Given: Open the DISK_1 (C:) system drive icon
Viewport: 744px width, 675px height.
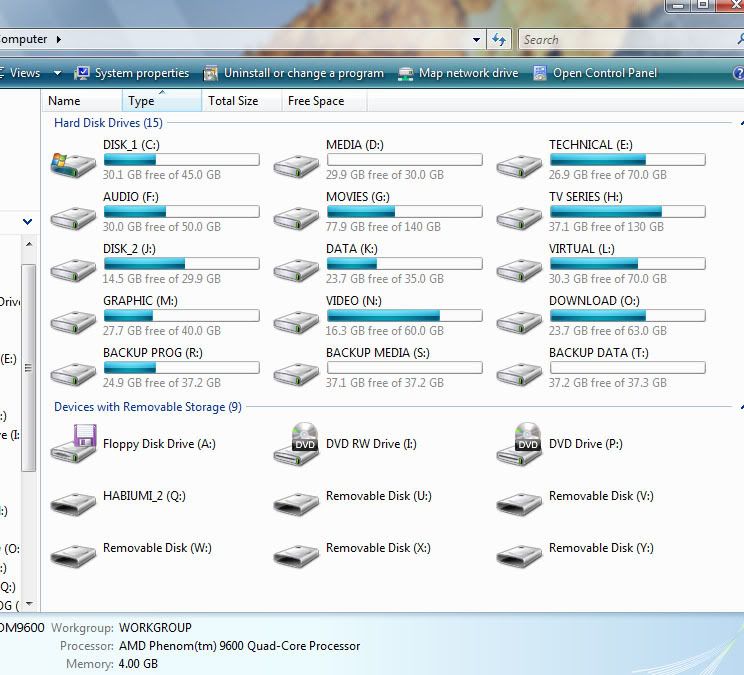Looking at the screenshot, I should point(73,163).
